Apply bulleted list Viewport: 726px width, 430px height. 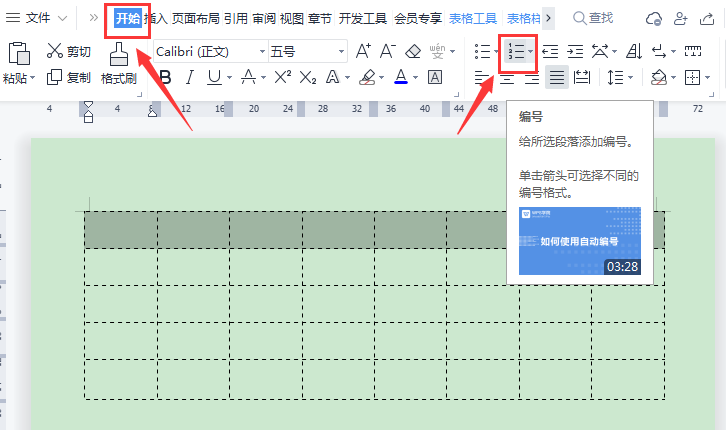click(482, 51)
